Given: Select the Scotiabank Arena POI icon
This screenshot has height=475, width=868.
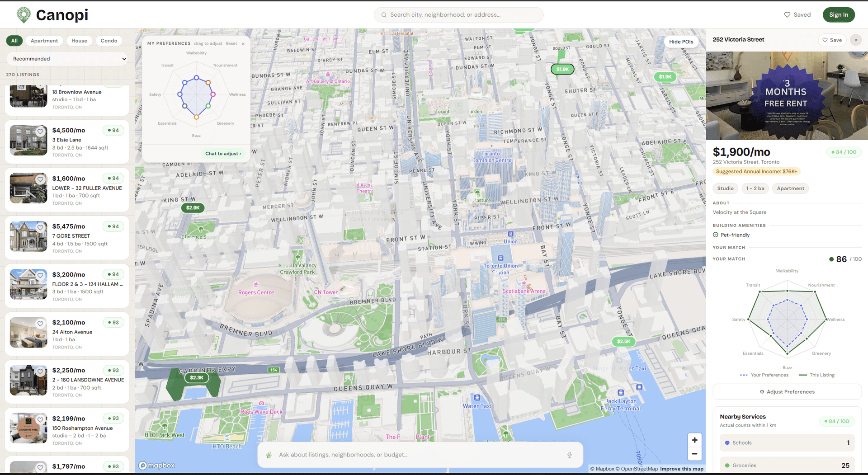Looking at the screenshot, I should pyautogui.click(x=524, y=284).
